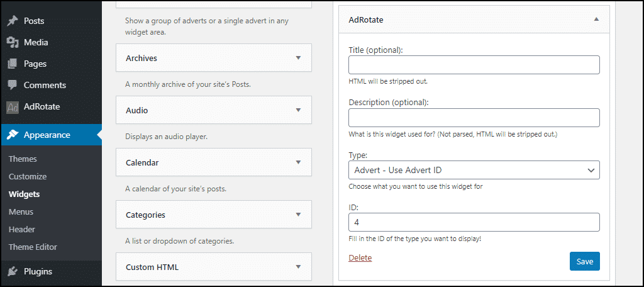Click the 'Type:' label

coord(358,155)
